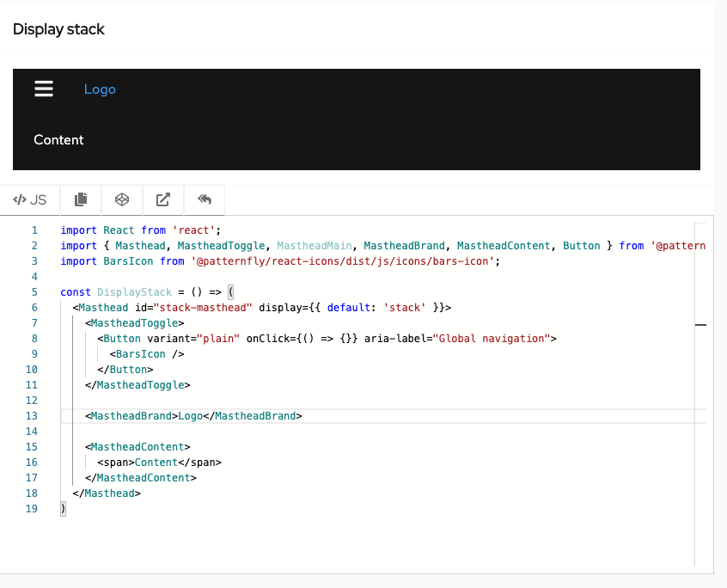The width and height of the screenshot is (727, 588).
Task: Click the dimmed 'MastheadMain' import
Action: [315, 246]
